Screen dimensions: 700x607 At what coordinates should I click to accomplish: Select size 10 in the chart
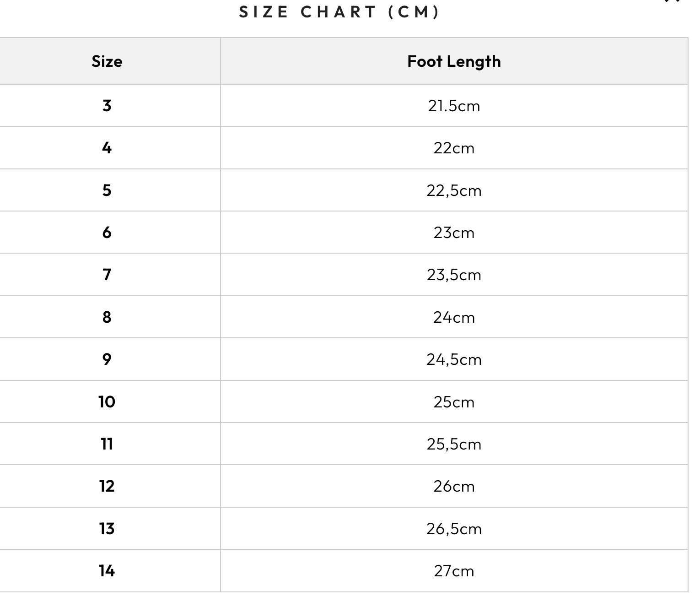[x=107, y=402]
